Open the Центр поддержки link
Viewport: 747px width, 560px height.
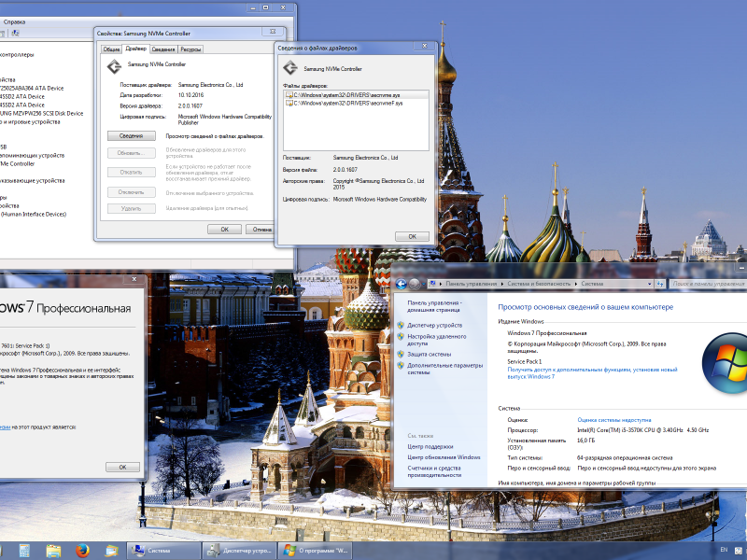point(430,447)
